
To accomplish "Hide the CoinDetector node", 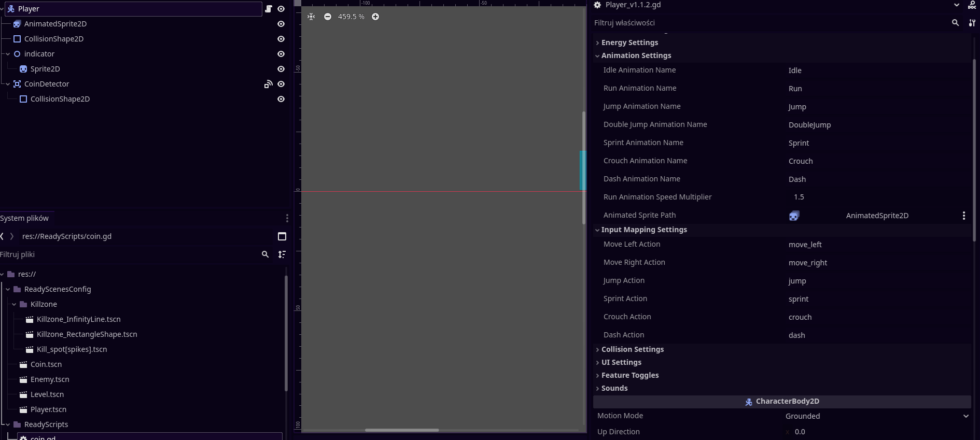I will [x=281, y=84].
